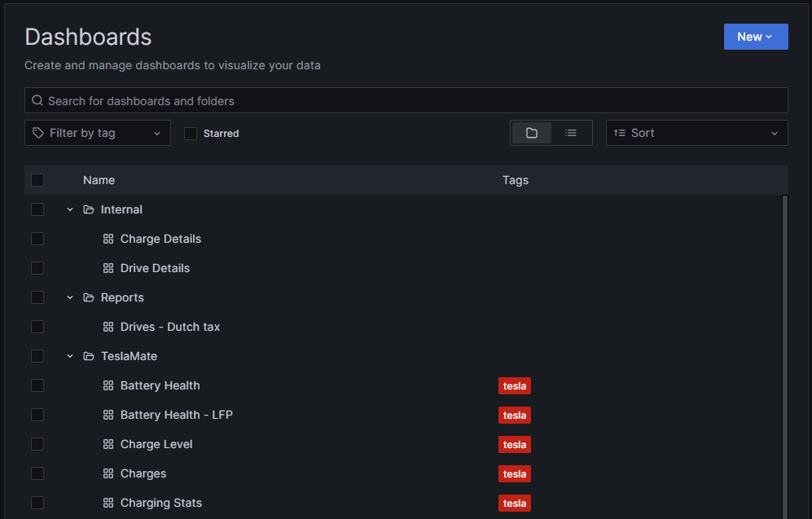The width and height of the screenshot is (812, 519).
Task: Open the Battery Health - LFP dashboard
Action: pyautogui.click(x=177, y=415)
